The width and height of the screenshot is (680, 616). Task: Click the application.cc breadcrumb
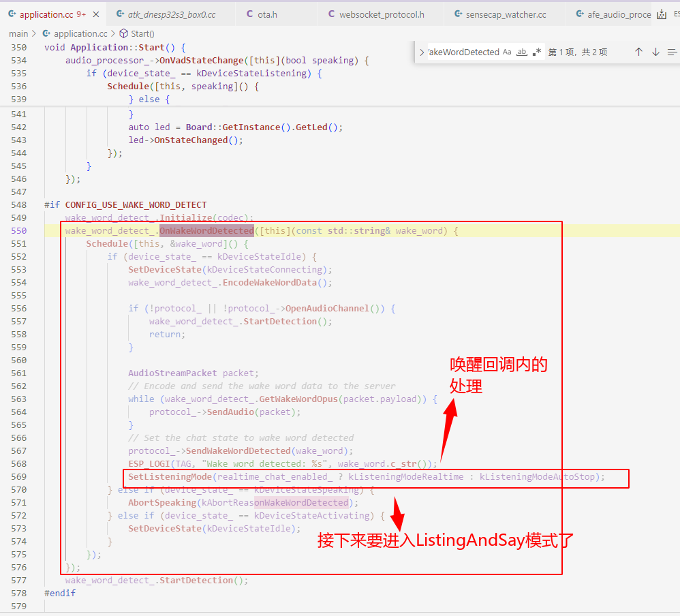point(80,34)
